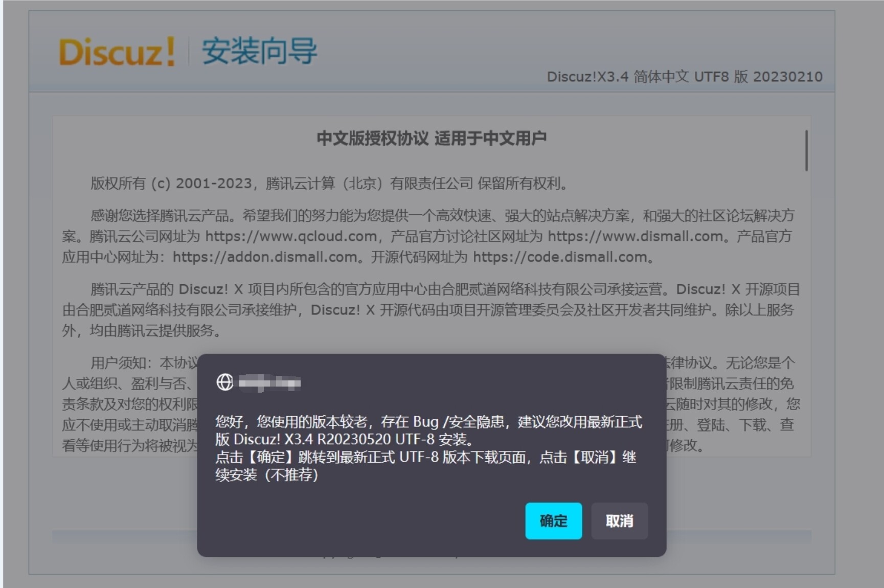Click the blurred site name in the dialog header

point(269,382)
